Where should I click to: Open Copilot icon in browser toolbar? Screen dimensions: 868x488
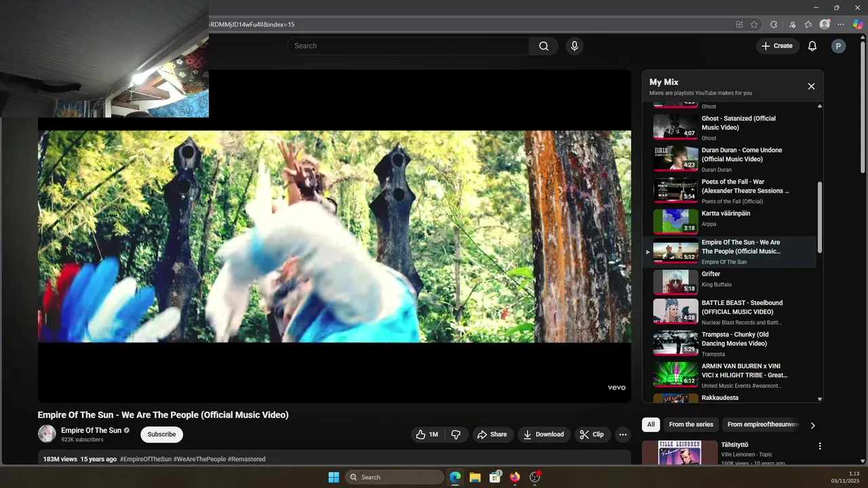click(x=858, y=24)
